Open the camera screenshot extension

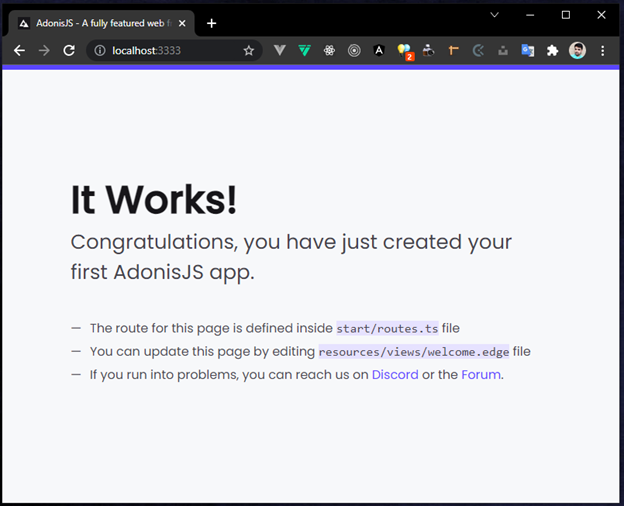pyautogui.click(x=429, y=51)
